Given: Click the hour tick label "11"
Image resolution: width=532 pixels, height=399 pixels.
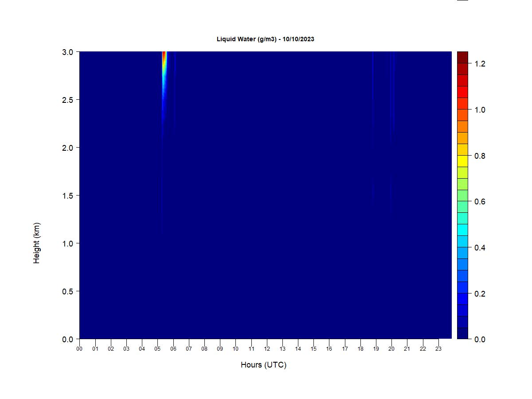Looking at the screenshot, I should click(251, 349).
